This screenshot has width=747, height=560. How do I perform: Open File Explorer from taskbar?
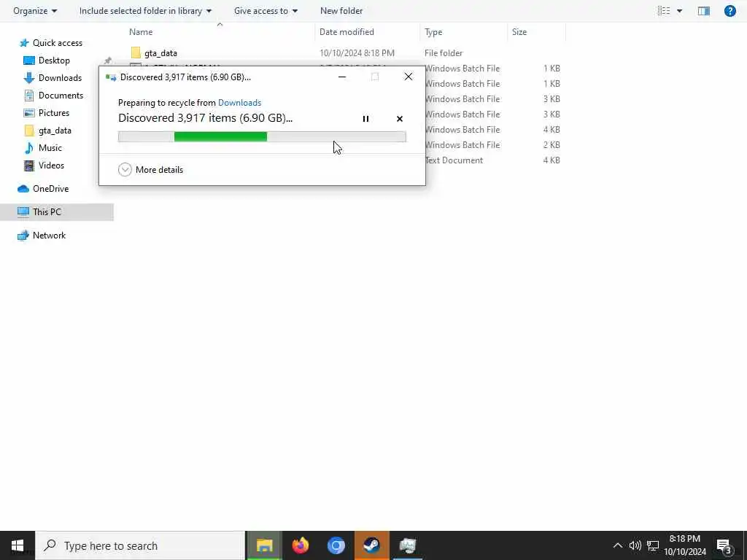tap(264, 545)
